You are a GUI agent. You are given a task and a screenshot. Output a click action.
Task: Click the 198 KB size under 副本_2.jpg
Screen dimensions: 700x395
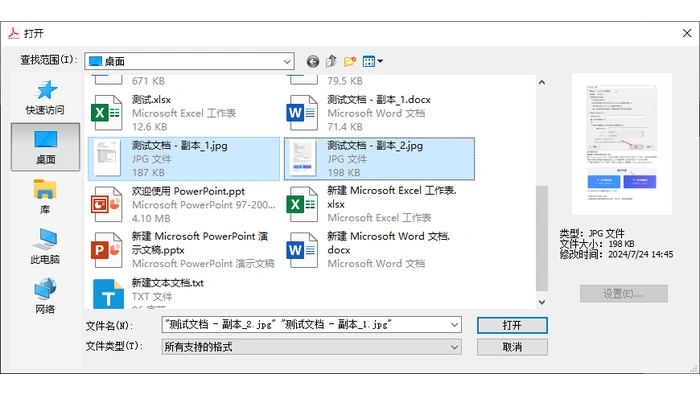click(x=345, y=172)
